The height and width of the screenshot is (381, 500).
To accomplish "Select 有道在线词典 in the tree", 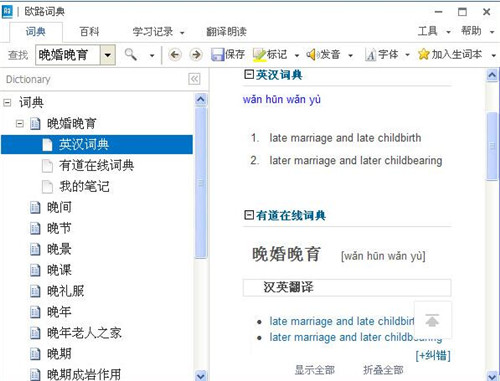I will point(96,165).
